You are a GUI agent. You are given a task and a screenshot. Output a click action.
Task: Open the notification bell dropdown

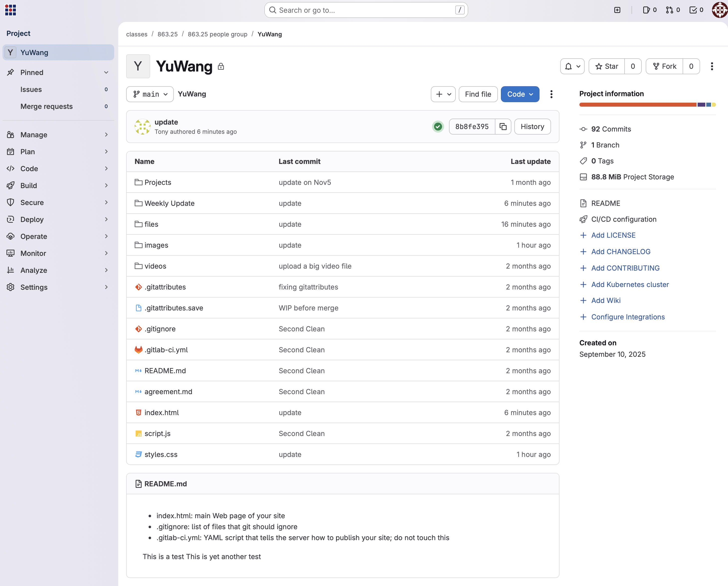point(572,66)
